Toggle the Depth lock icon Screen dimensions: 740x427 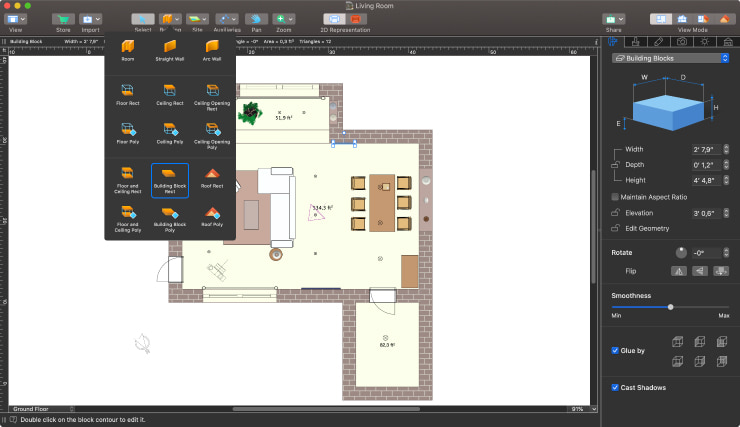pos(615,165)
